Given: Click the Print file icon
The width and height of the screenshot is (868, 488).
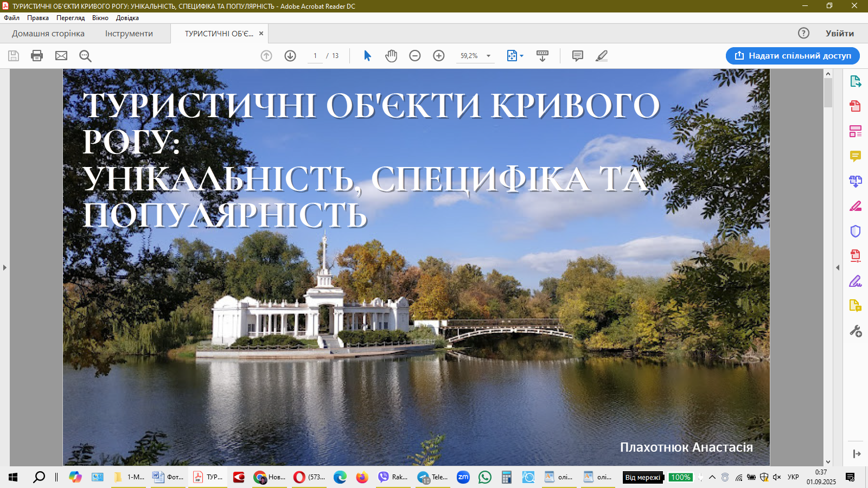Looking at the screenshot, I should tap(37, 56).
